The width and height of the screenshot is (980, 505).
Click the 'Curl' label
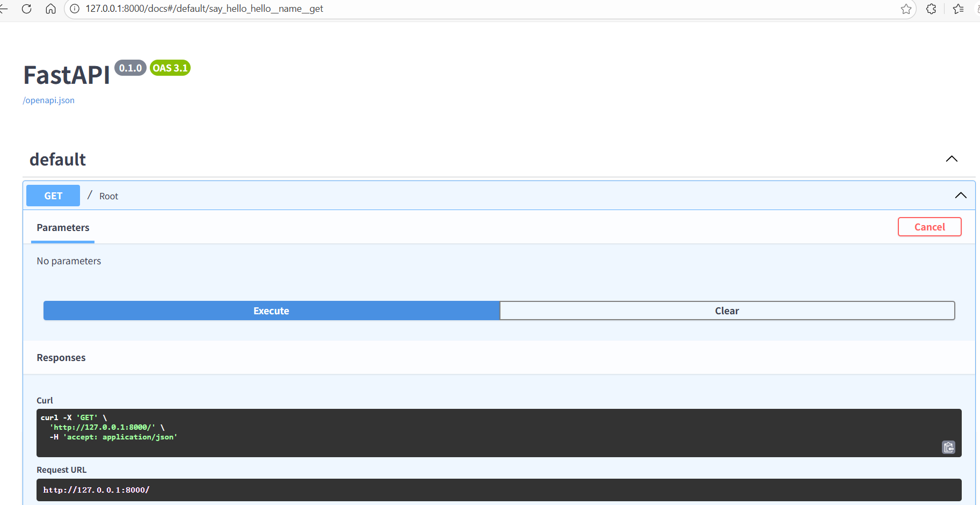click(45, 400)
